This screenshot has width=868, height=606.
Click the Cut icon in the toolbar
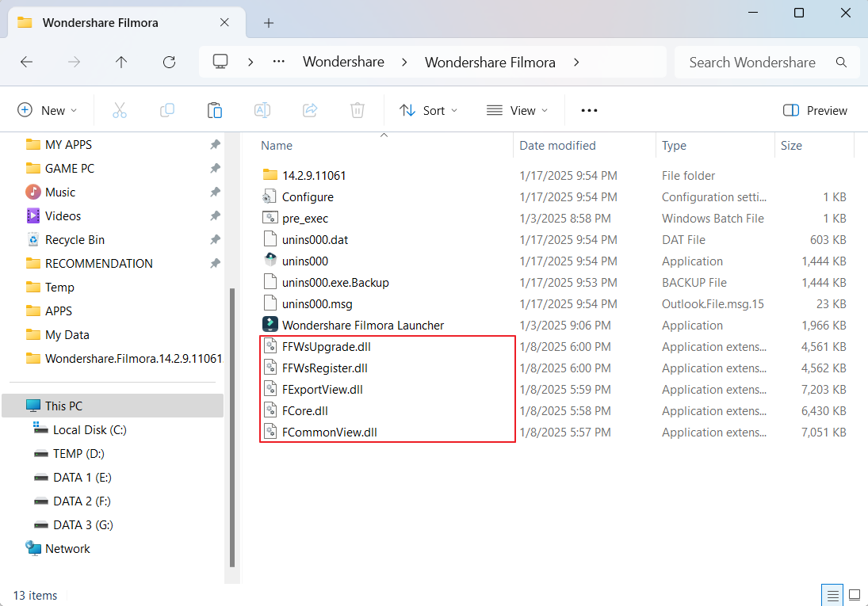point(120,110)
